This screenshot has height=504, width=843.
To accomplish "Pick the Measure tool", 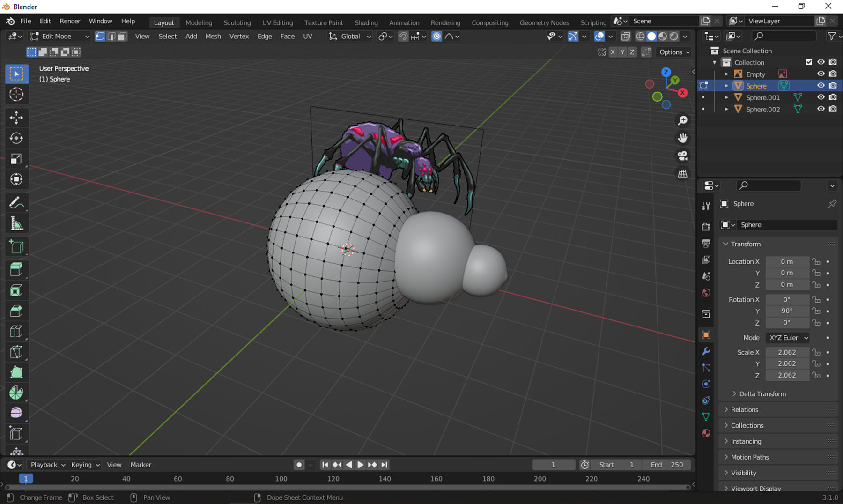I will click(16, 223).
